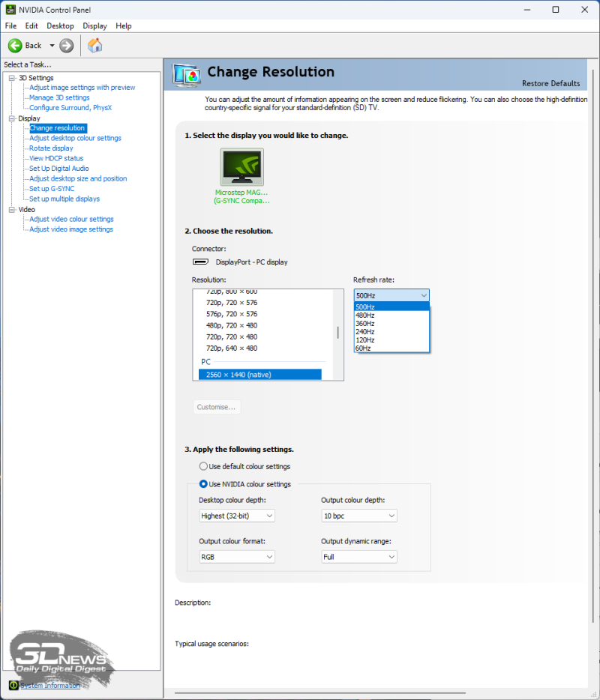Open the Desktop menu
The height and width of the screenshot is (700, 600).
[x=60, y=25]
